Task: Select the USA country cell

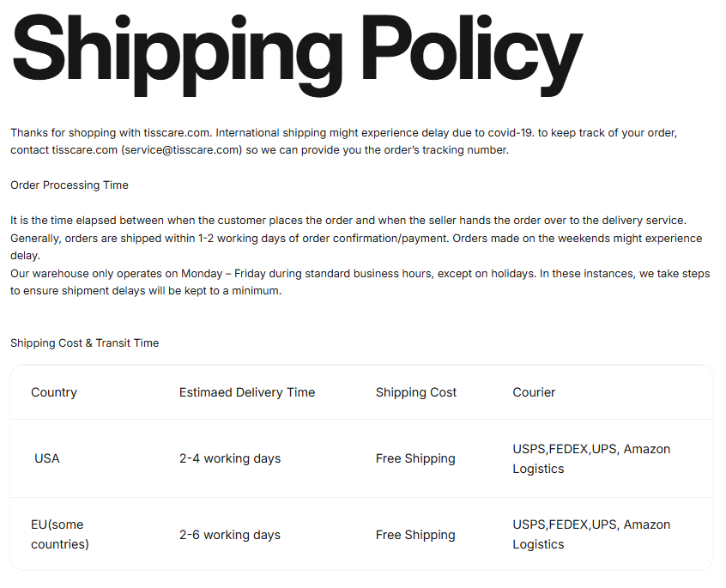Action: 46,459
